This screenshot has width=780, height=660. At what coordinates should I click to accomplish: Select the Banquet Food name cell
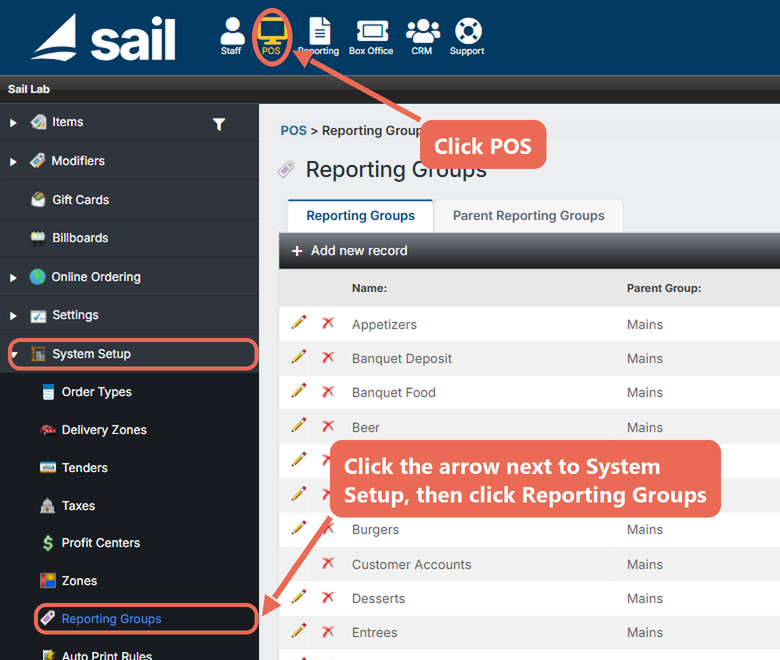click(x=394, y=392)
